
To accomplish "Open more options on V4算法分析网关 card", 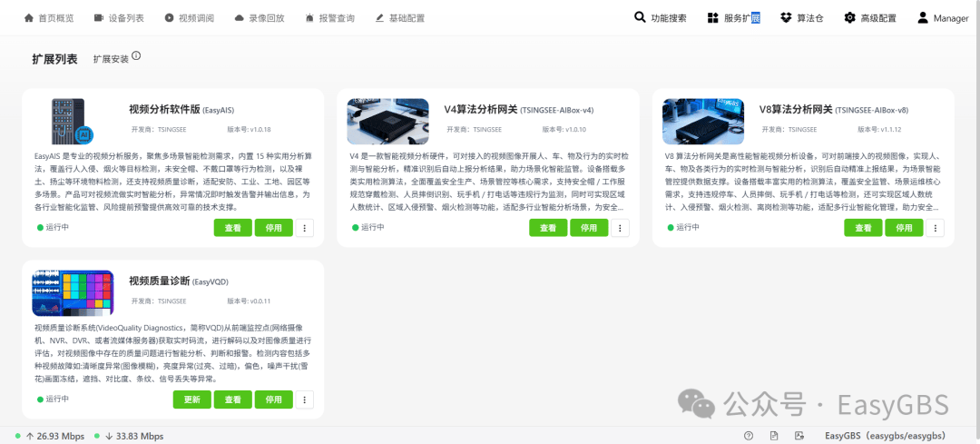I will click(620, 228).
